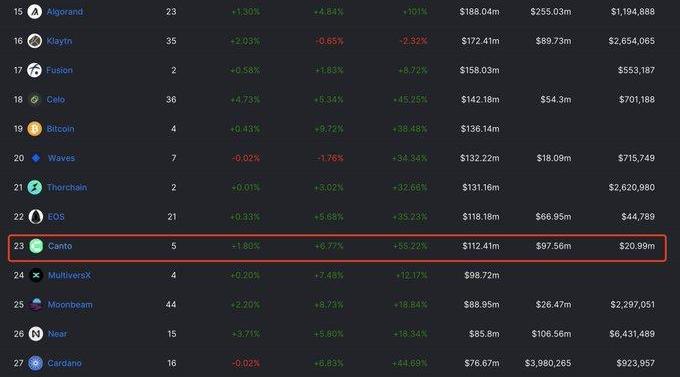Open the Thorchain chain link

click(67, 187)
